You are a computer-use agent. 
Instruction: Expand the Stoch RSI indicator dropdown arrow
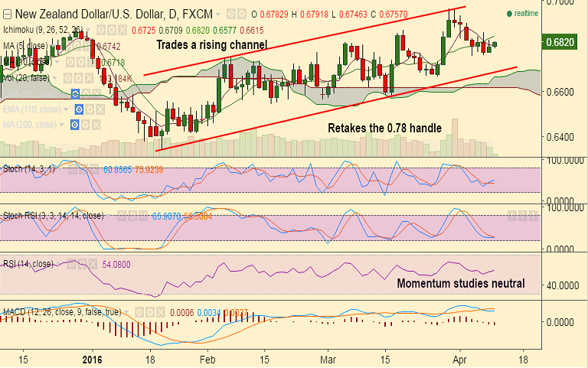pos(109,216)
